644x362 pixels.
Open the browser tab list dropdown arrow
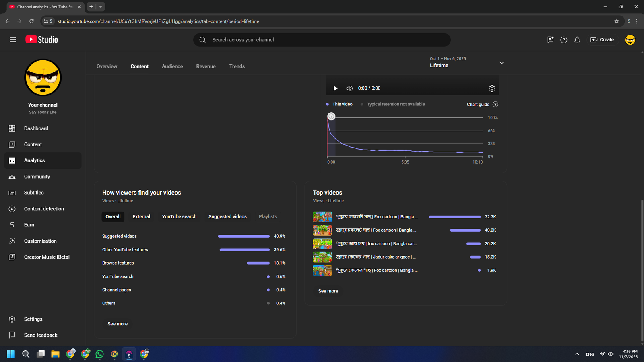click(x=101, y=7)
